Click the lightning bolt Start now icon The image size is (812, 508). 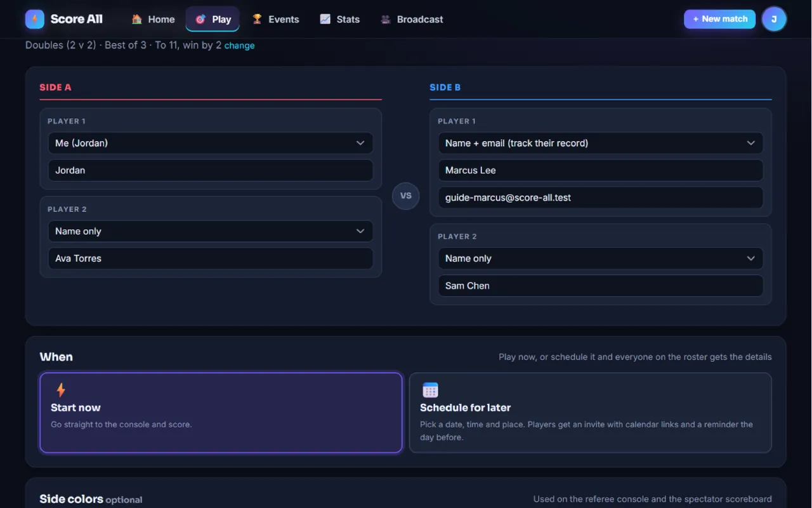(61, 390)
